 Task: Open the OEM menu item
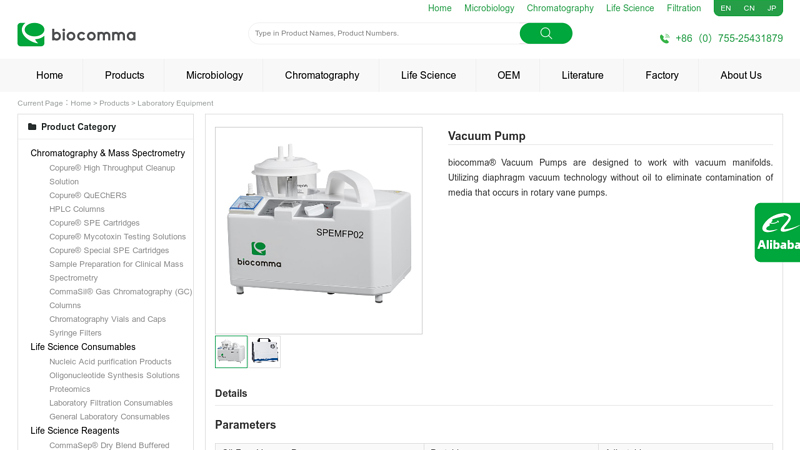click(509, 76)
